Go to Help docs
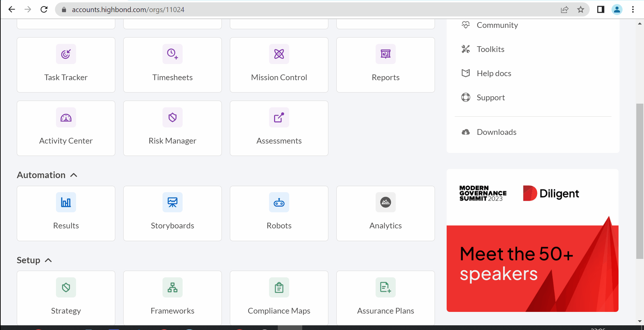The image size is (644, 330). 494,73
